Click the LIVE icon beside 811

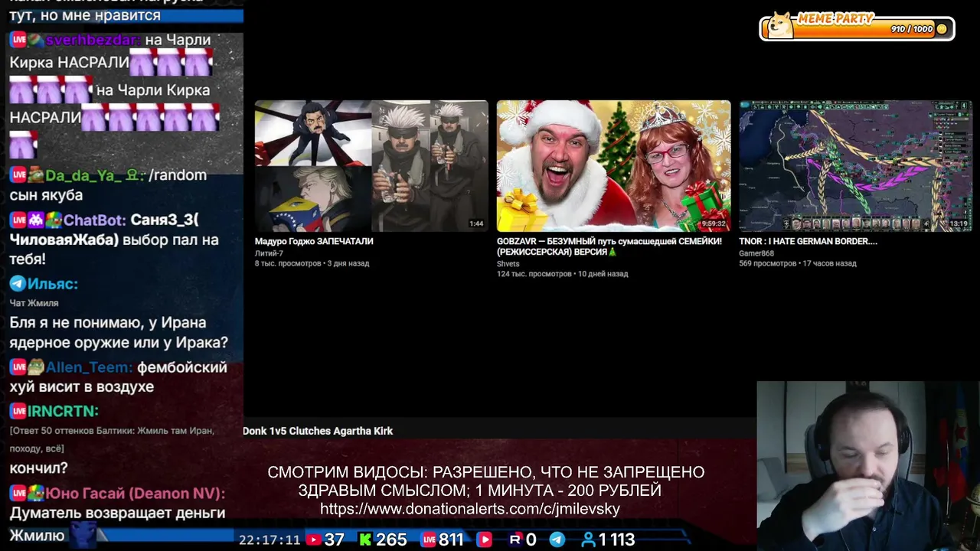[x=429, y=540]
